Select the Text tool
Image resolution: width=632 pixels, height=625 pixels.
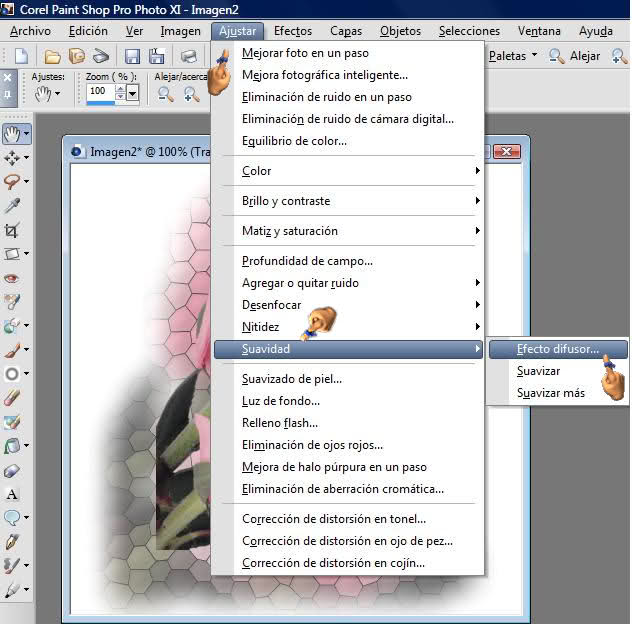pyautogui.click(x=12, y=494)
